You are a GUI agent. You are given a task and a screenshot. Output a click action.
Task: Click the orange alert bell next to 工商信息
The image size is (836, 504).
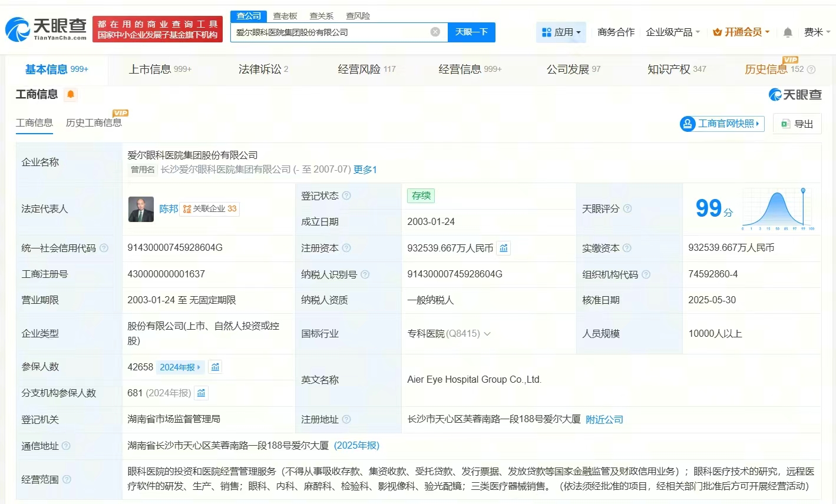(x=71, y=94)
